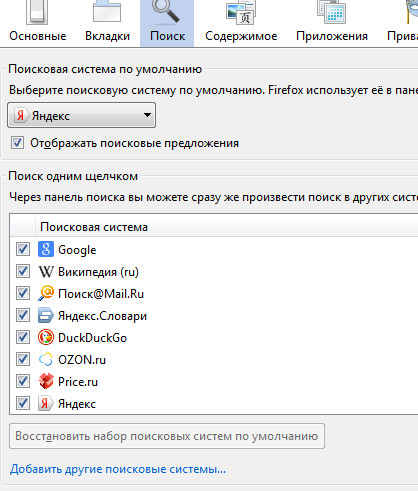
Task: Select the Price.ru red box icon
Action: [46, 381]
